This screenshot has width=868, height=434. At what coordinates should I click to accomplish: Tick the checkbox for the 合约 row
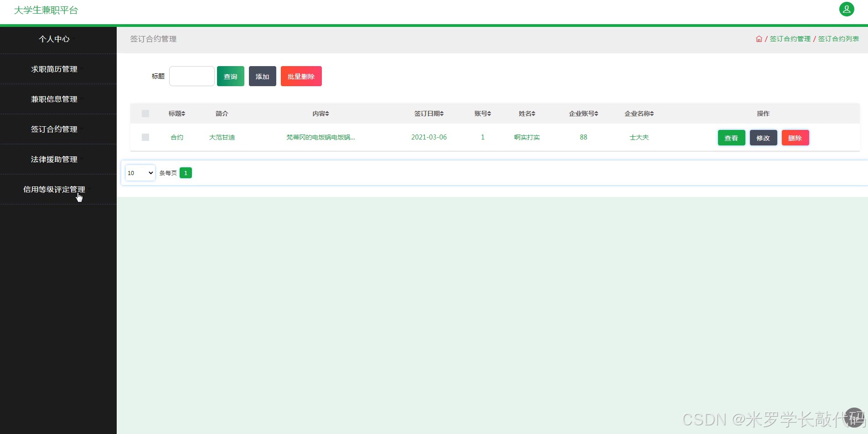pyautogui.click(x=145, y=137)
